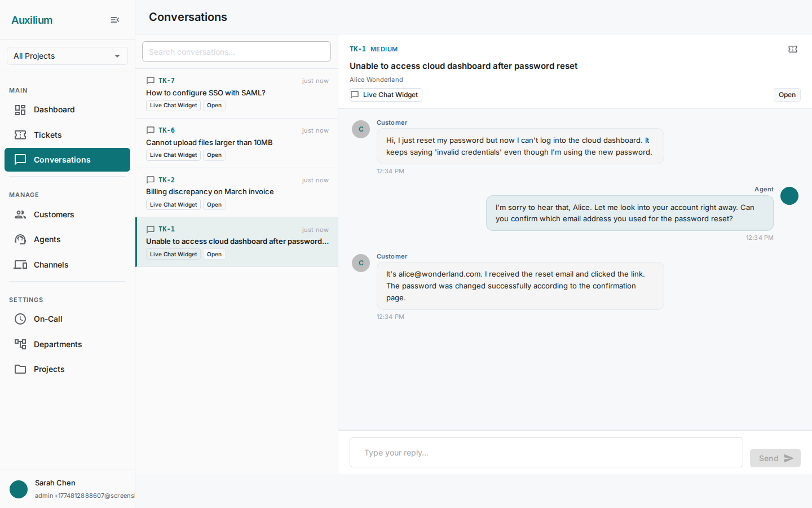812x508 pixels.
Task: Switch to the Projects section
Action: pyautogui.click(x=20, y=369)
